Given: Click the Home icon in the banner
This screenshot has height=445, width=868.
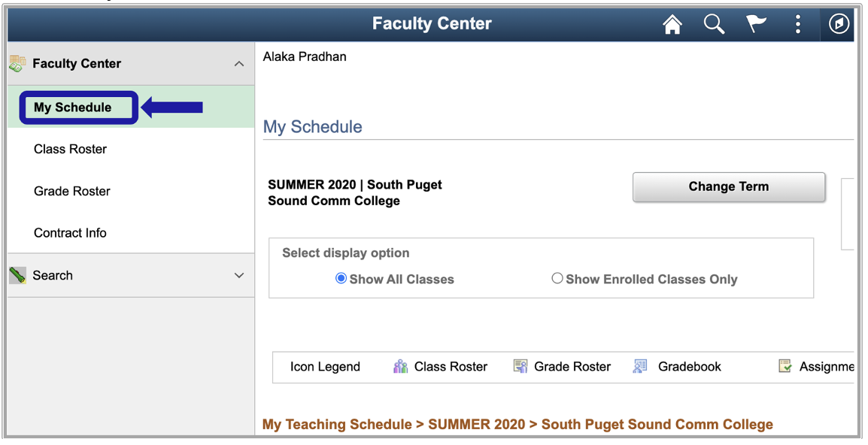Looking at the screenshot, I should point(672,23).
